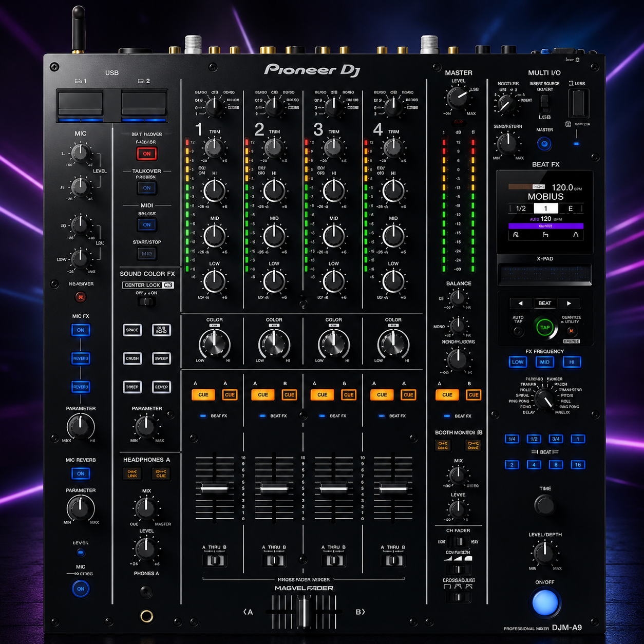Click the left arrow beside the BEAT label
Screen dimensions: 644x644
(x=520, y=303)
